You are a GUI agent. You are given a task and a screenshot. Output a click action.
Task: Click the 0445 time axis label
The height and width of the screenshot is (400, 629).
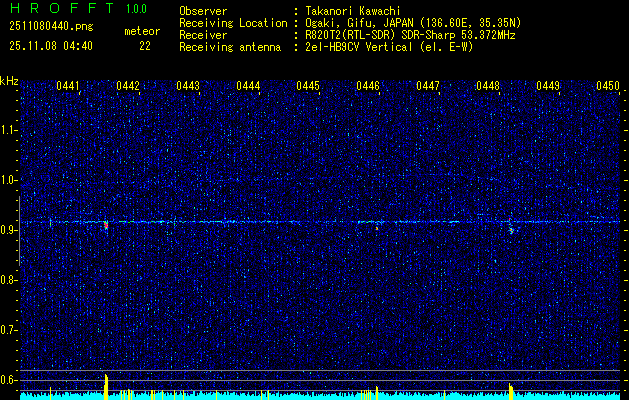coord(308,86)
